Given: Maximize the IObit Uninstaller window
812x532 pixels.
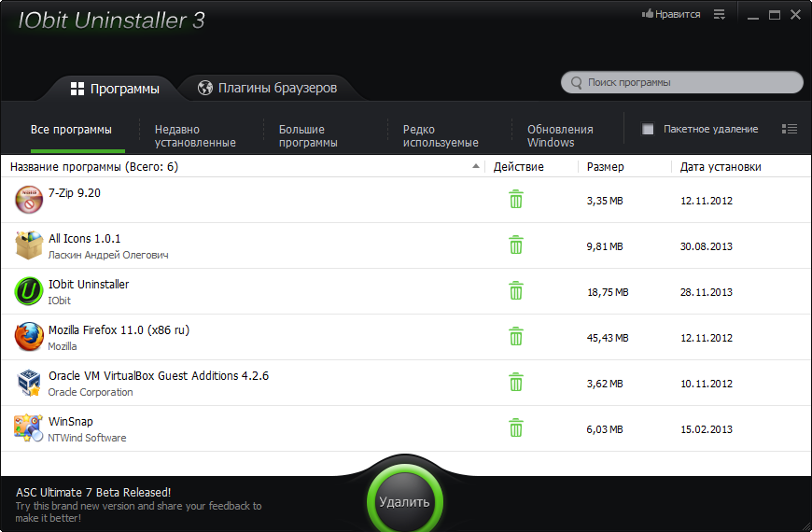Looking at the screenshot, I should tap(774, 15).
